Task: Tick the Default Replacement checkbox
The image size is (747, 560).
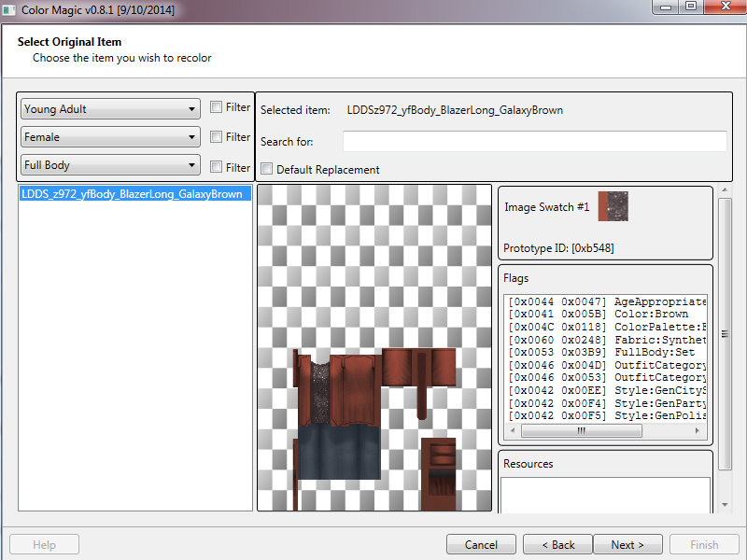Action: tap(267, 169)
